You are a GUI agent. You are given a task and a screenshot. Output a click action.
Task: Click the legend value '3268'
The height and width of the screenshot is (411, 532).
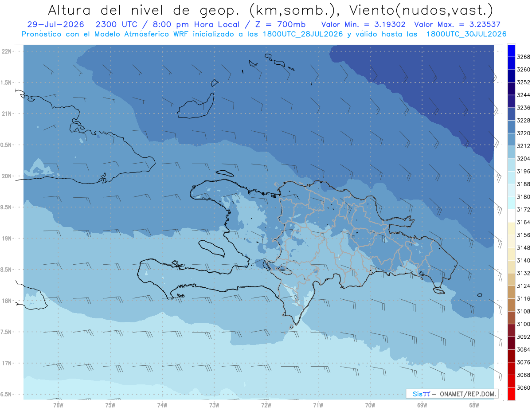coord(523,57)
